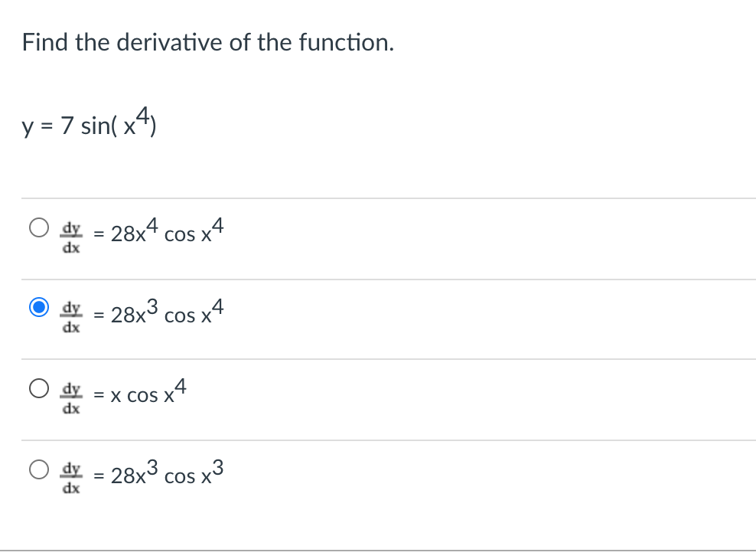Deselect the currently chosen second radio button

coord(38,307)
